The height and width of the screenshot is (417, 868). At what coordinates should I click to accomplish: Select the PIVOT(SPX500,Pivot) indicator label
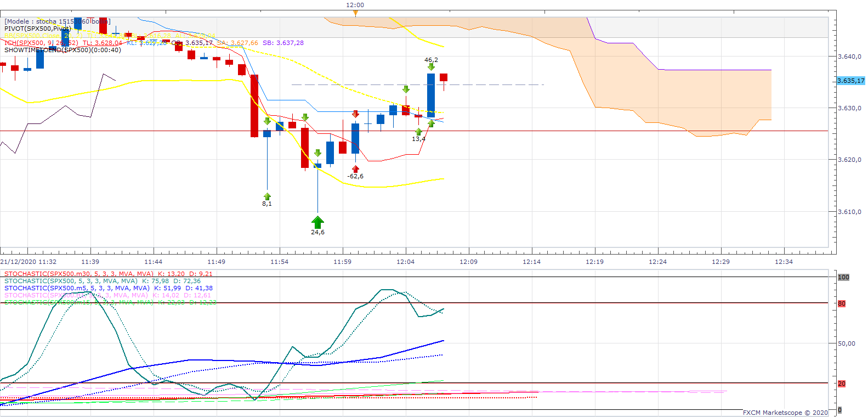[38, 29]
